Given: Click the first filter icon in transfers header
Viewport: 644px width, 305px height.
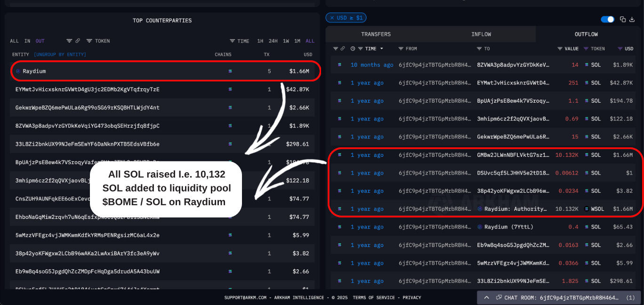Looking at the screenshot, I should click(x=336, y=48).
